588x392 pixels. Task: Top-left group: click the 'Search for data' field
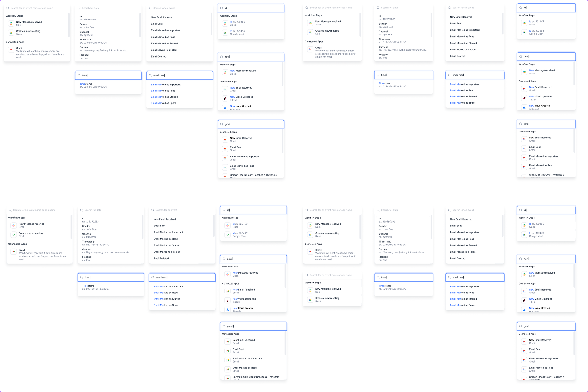[x=108, y=8]
